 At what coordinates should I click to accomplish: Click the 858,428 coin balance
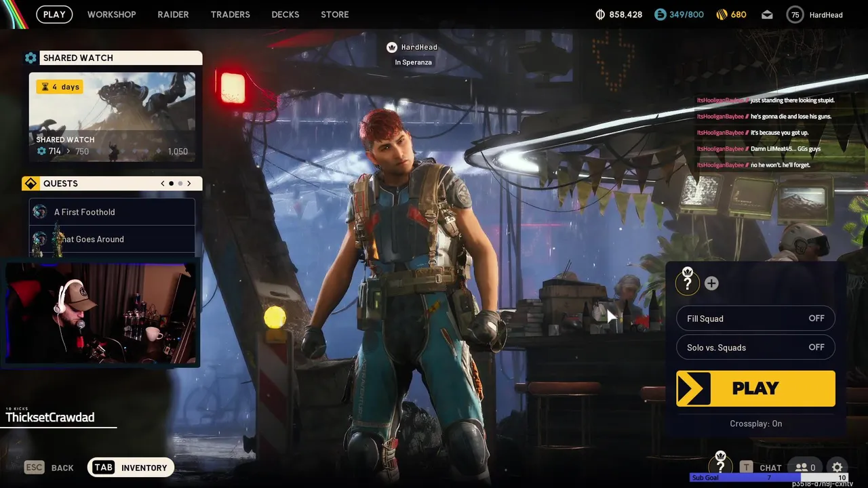point(626,14)
